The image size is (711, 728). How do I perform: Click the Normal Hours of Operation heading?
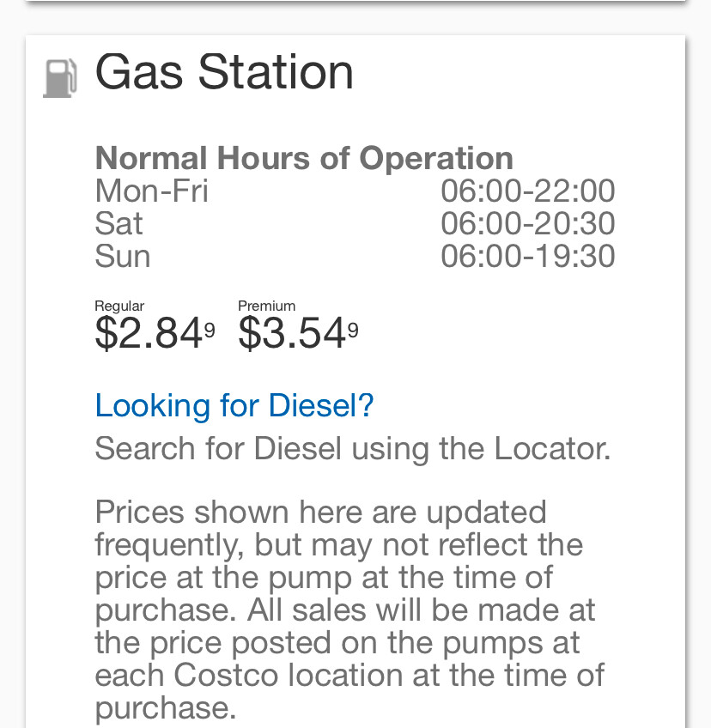304,158
